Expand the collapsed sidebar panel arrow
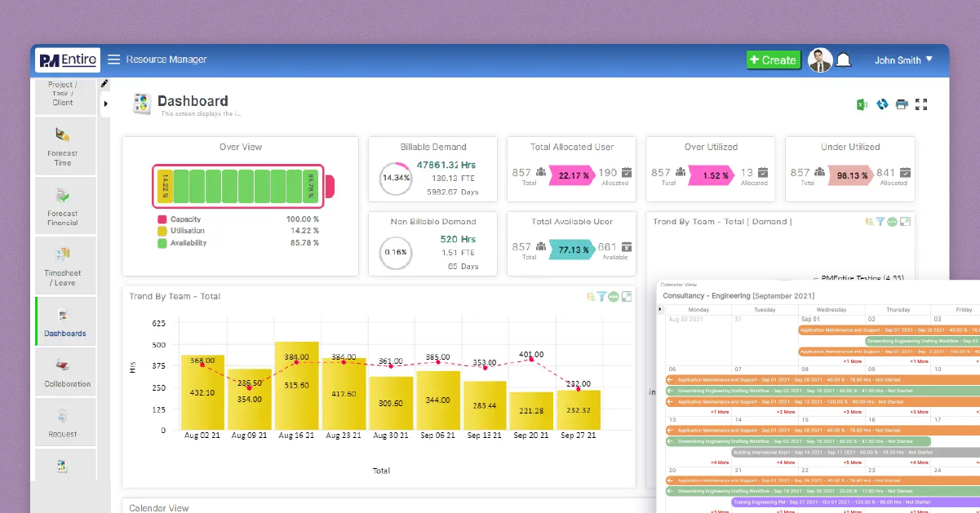The width and height of the screenshot is (980, 513). pyautogui.click(x=105, y=104)
